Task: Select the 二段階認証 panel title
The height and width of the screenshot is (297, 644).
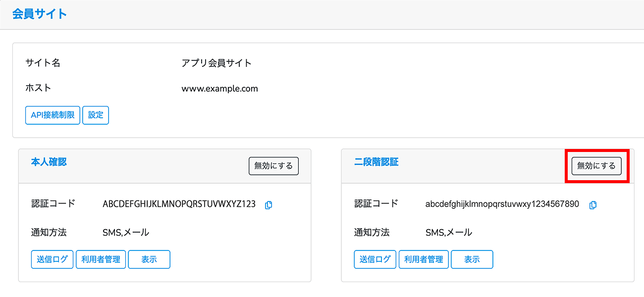Action: 376,162
